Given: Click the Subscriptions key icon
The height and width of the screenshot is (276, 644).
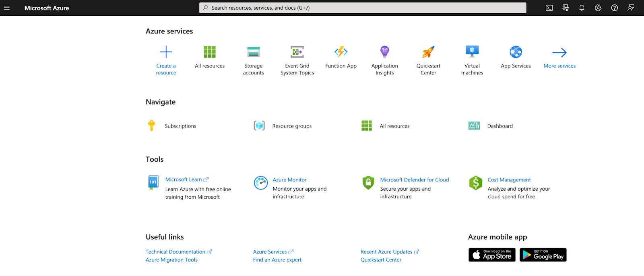Looking at the screenshot, I should point(151,126).
